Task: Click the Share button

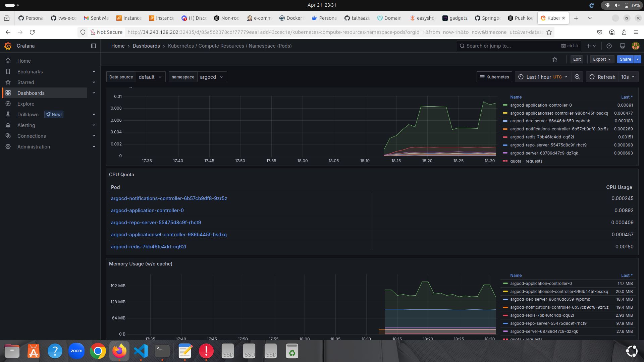Action: point(625,59)
